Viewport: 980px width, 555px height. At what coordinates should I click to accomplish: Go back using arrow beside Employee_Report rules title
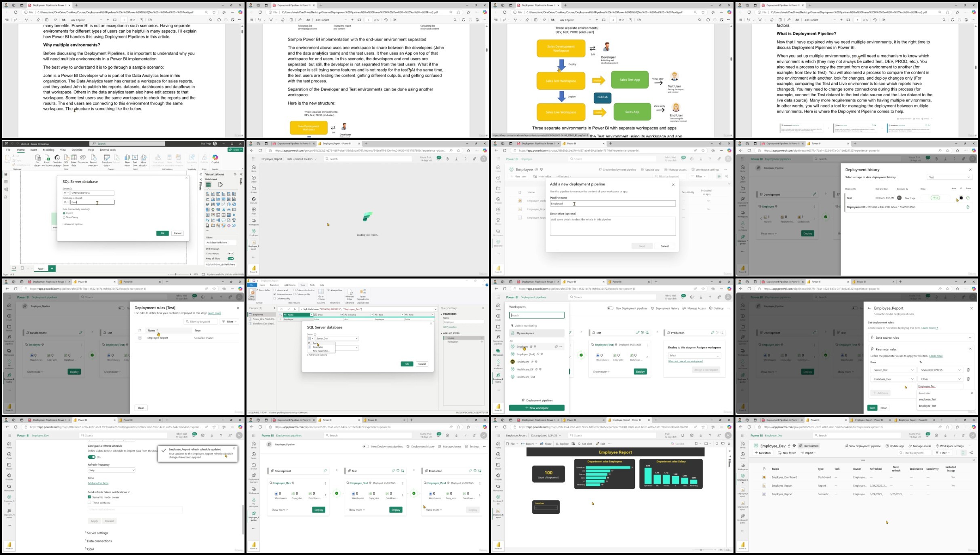coord(869,308)
